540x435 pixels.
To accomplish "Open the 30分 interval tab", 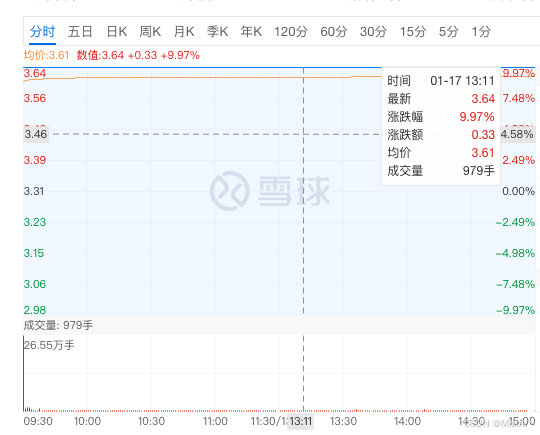I will [x=373, y=32].
